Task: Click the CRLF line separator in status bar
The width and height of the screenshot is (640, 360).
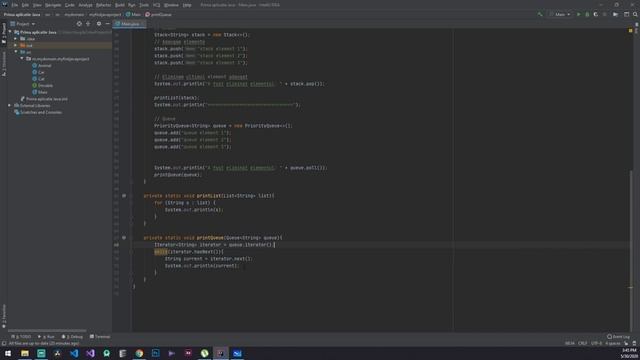Action: (x=582, y=344)
